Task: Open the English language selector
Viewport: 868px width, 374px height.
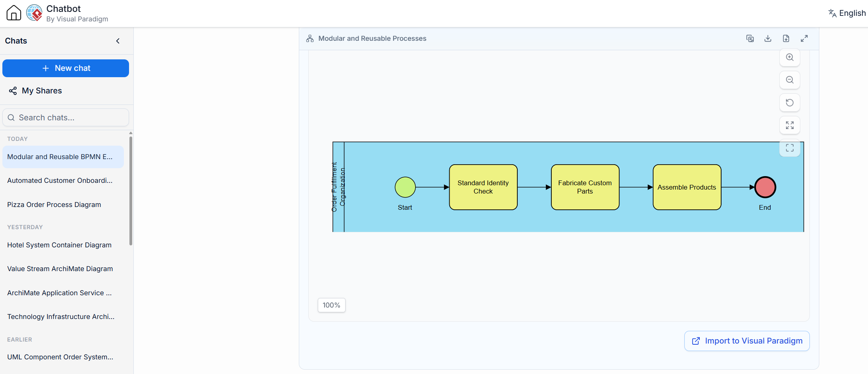Action: coord(847,13)
